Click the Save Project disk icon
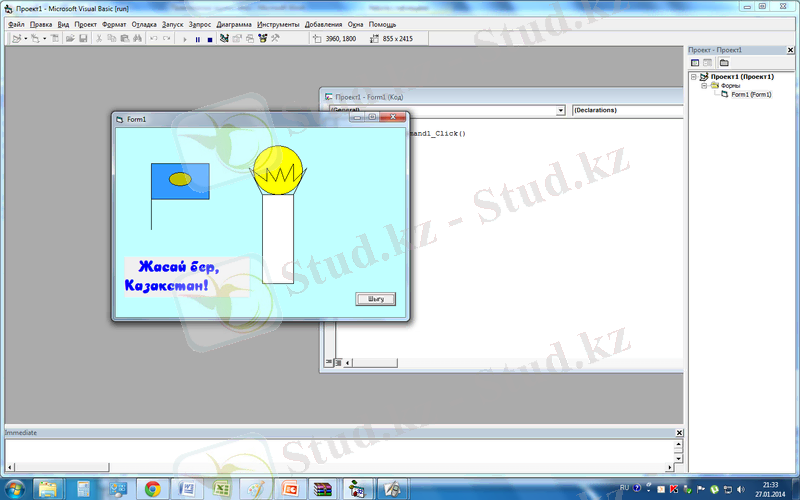The height and width of the screenshot is (500, 800). (x=84, y=39)
